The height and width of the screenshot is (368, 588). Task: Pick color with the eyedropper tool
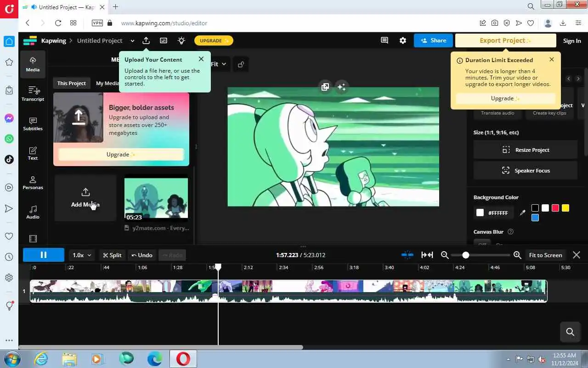pos(522,213)
